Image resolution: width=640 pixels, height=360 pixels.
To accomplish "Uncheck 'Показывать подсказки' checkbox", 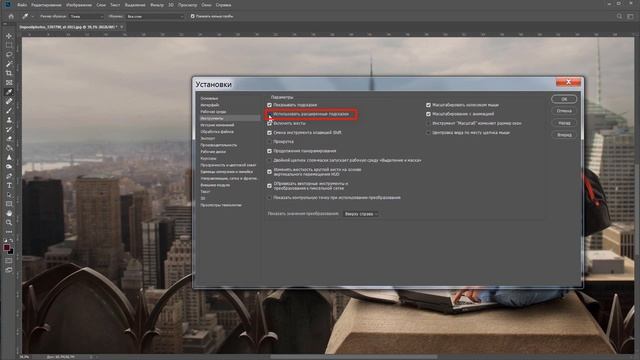I will point(269,105).
